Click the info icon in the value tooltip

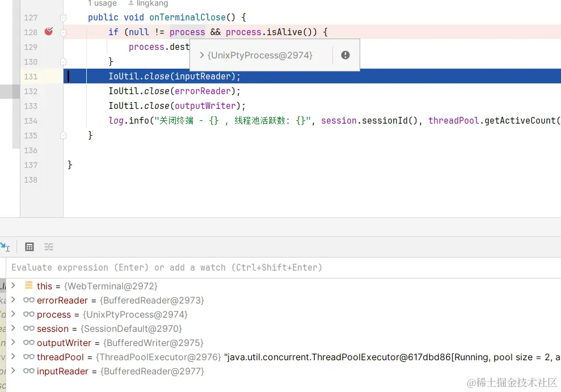345,55
